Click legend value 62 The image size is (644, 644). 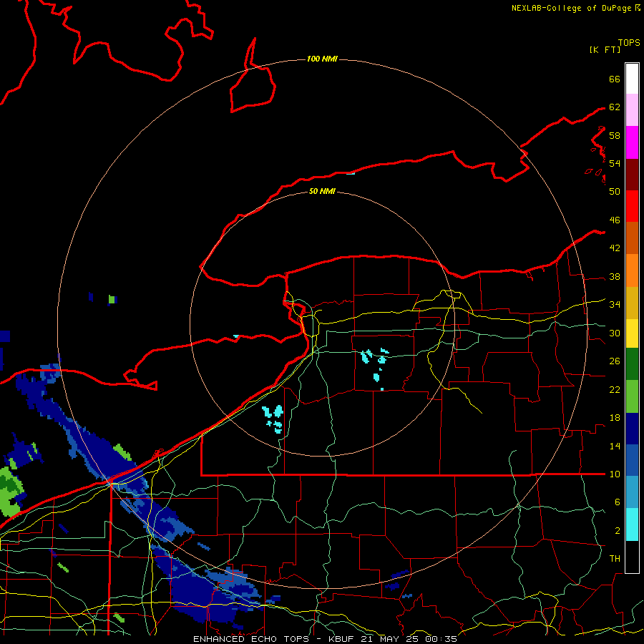[615, 107]
